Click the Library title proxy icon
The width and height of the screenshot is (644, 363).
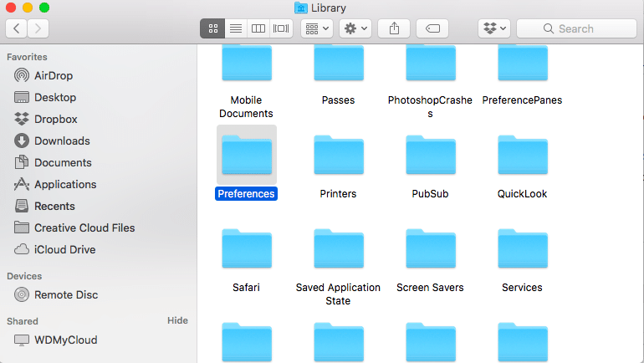click(x=301, y=8)
